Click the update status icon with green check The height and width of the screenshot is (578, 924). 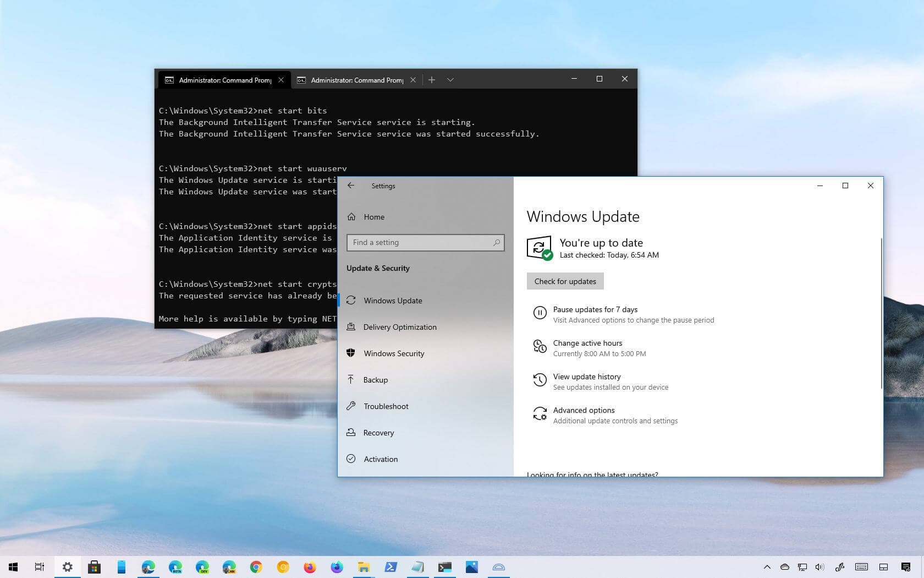click(x=540, y=248)
